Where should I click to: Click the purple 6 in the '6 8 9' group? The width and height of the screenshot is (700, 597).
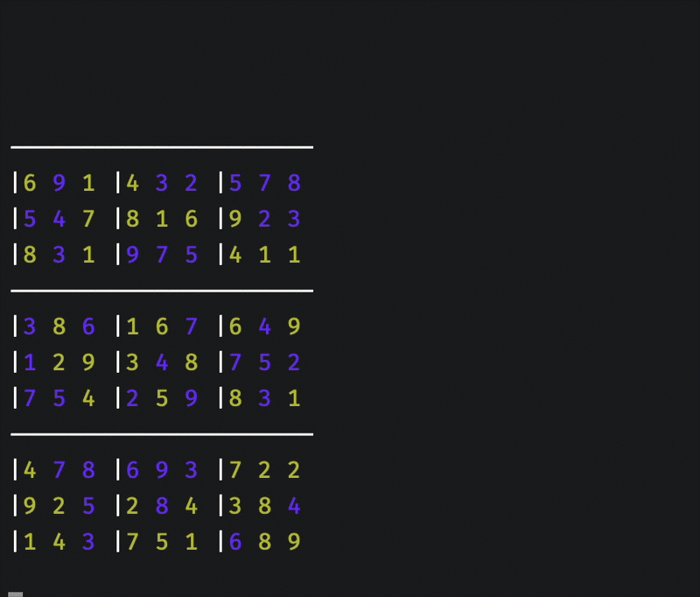click(x=235, y=542)
